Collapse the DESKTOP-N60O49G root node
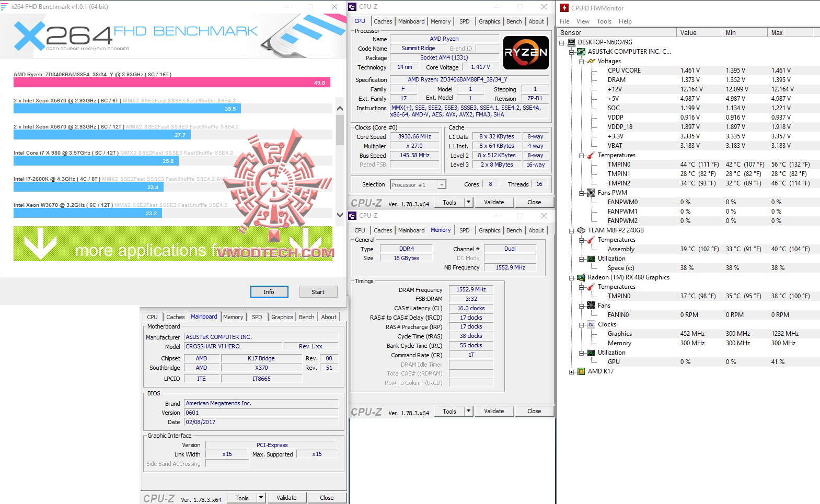 562,43
